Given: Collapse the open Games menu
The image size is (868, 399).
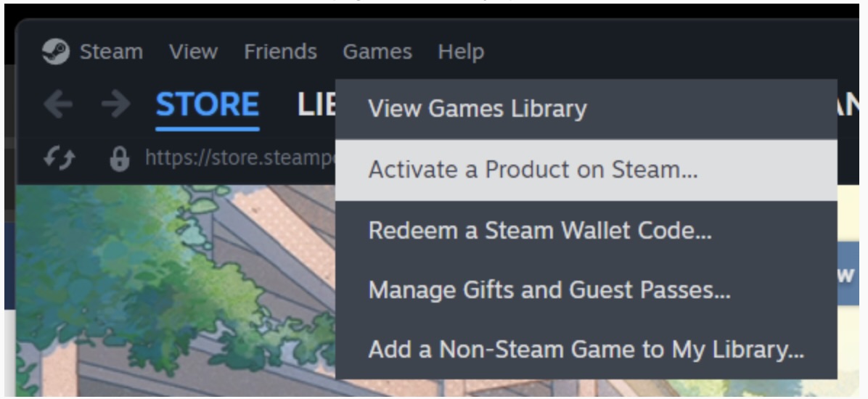Looking at the screenshot, I should pos(377,52).
